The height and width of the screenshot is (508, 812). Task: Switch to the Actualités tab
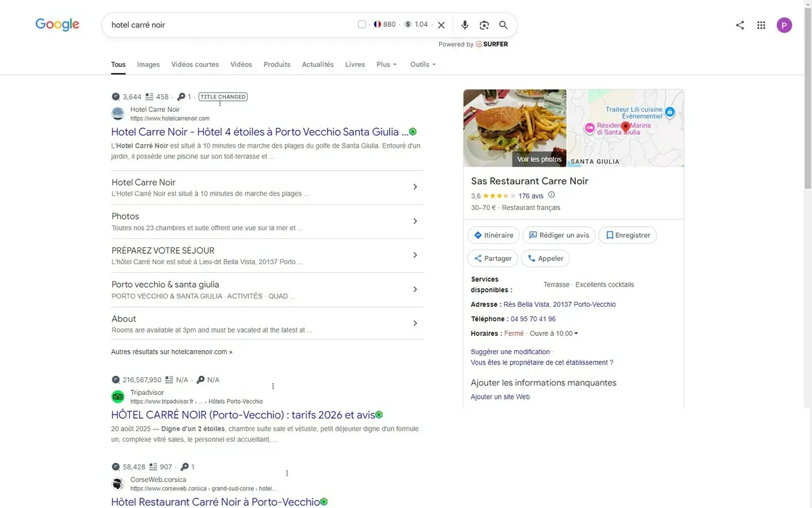click(318, 64)
